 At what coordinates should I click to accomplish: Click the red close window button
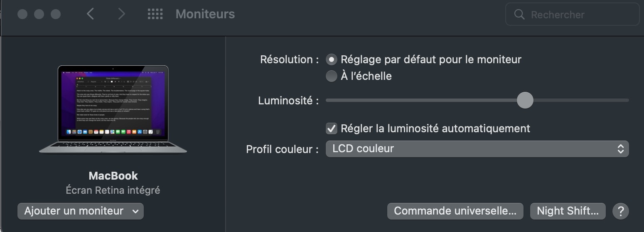click(x=22, y=14)
